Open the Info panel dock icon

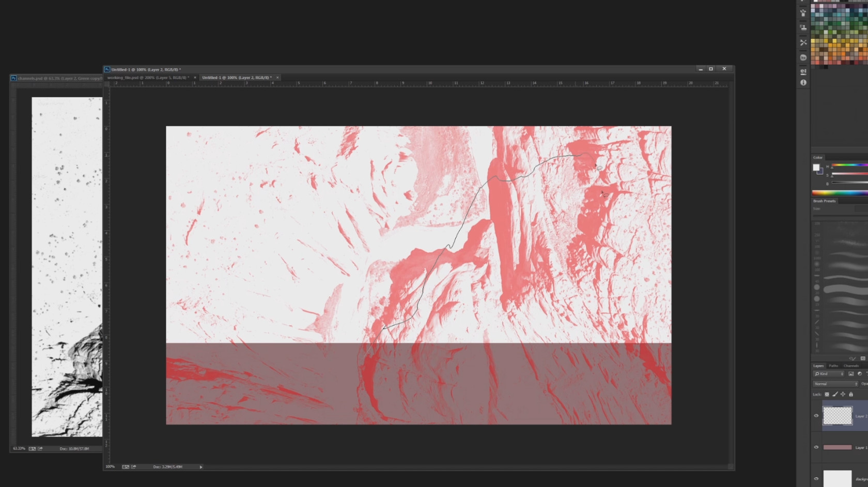coord(803,83)
